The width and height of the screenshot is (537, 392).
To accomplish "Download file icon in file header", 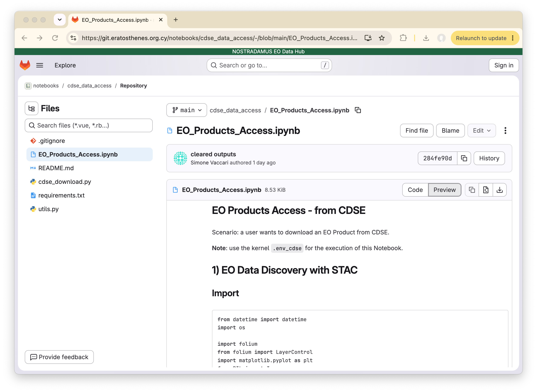I will [x=499, y=190].
